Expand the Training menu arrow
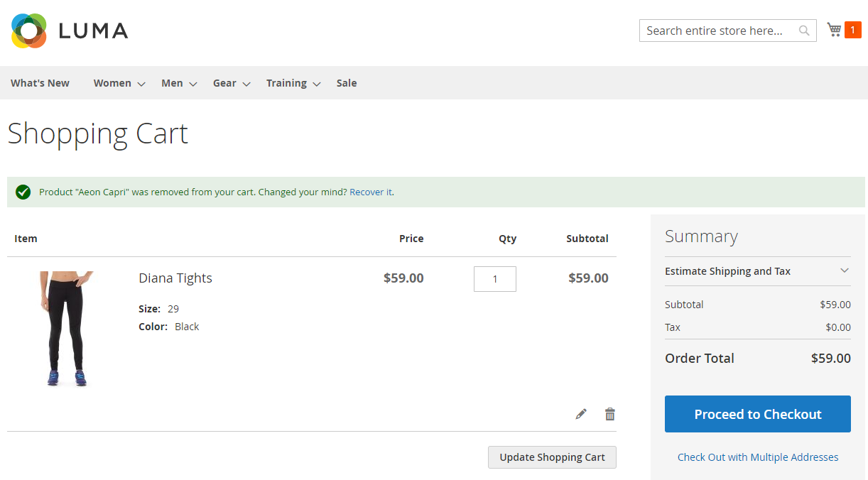The height and width of the screenshot is (480, 868). pos(317,84)
